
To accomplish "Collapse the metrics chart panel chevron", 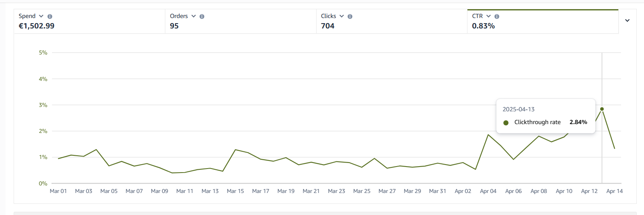I will (x=627, y=20).
